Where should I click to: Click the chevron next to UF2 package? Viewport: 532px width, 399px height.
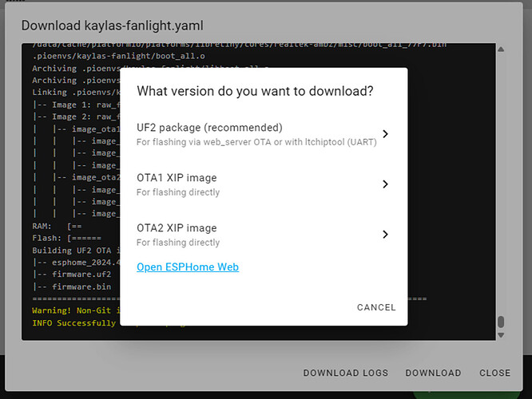click(385, 134)
